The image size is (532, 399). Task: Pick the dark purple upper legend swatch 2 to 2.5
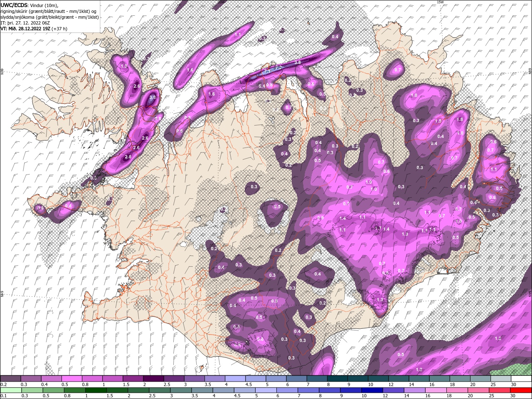[x=153, y=379]
